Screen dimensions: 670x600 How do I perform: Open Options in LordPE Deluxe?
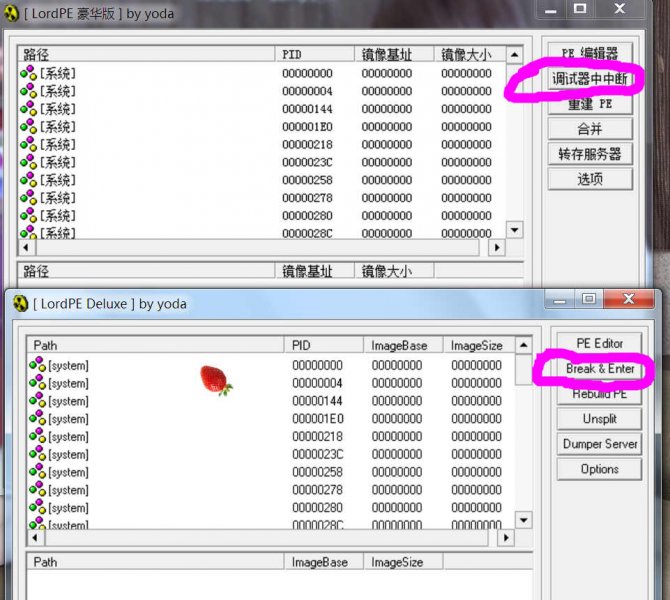click(x=599, y=469)
